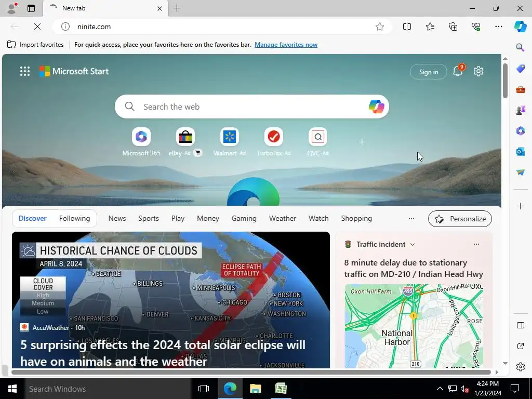Open the tab actions menu icon
This screenshot has width=532, height=399.
point(31,8)
